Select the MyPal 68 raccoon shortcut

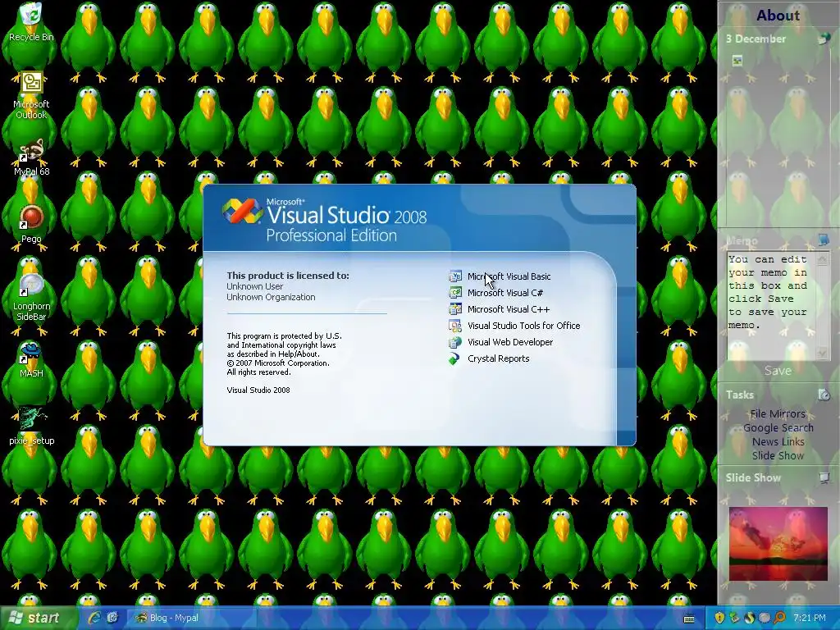31,157
